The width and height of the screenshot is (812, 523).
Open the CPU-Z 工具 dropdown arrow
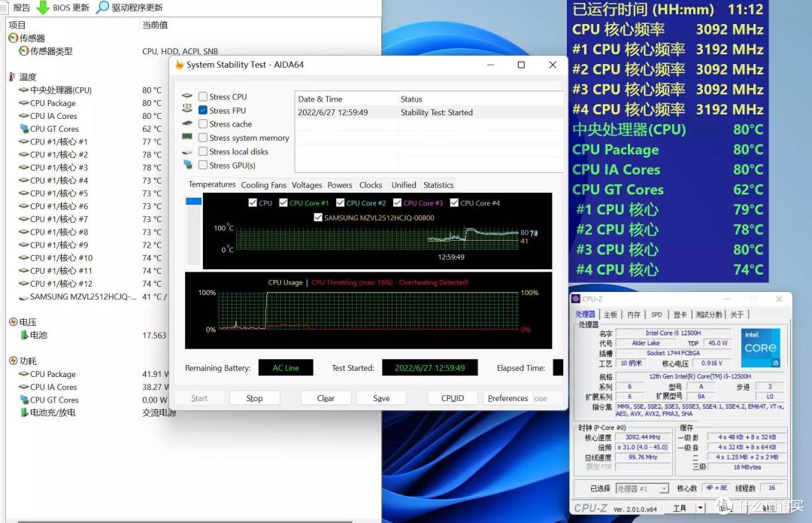[700, 508]
